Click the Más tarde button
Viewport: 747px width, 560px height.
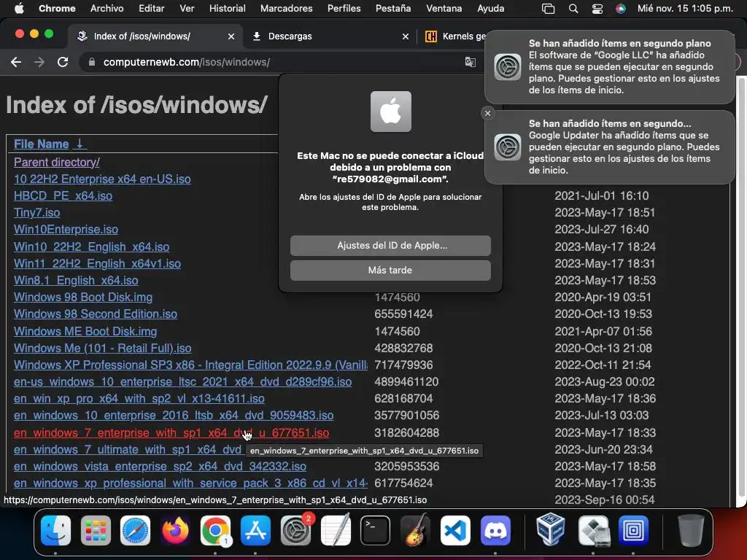coord(390,271)
